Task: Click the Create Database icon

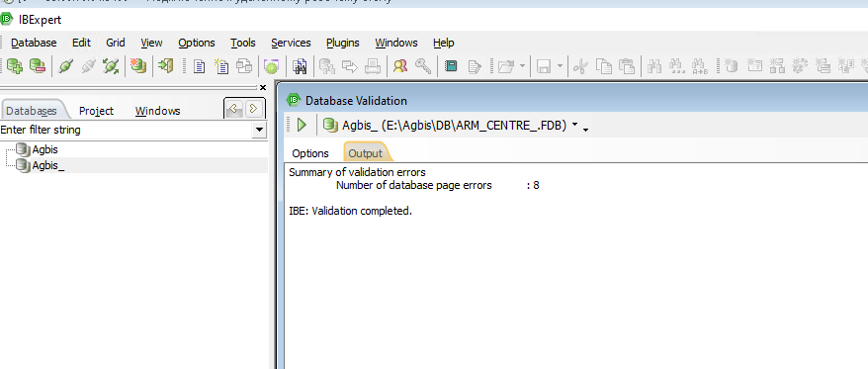Action: click(x=137, y=66)
